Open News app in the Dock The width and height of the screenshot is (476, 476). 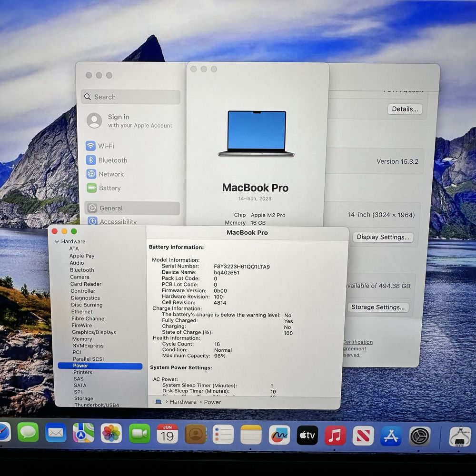(363, 436)
